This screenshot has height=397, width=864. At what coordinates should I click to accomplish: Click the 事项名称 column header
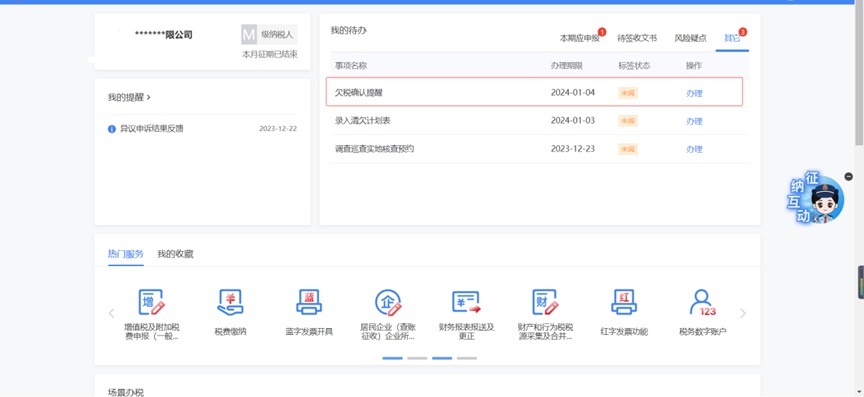pyautogui.click(x=351, y=66)
